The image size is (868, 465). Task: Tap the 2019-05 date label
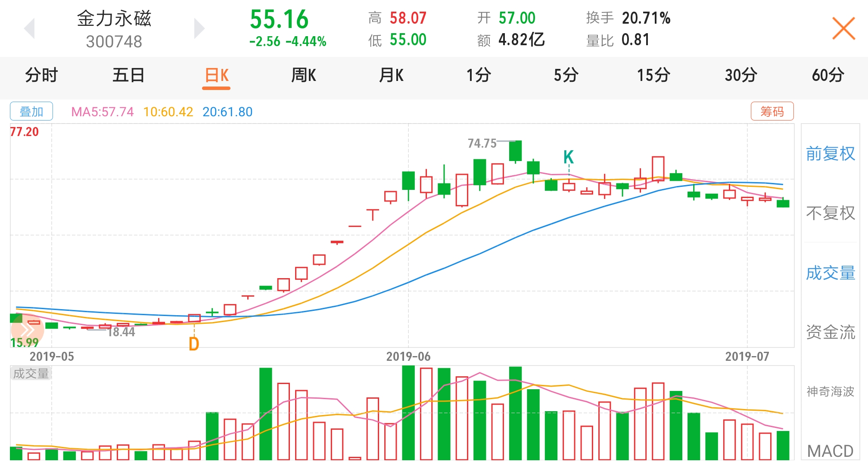pos(52,356)
